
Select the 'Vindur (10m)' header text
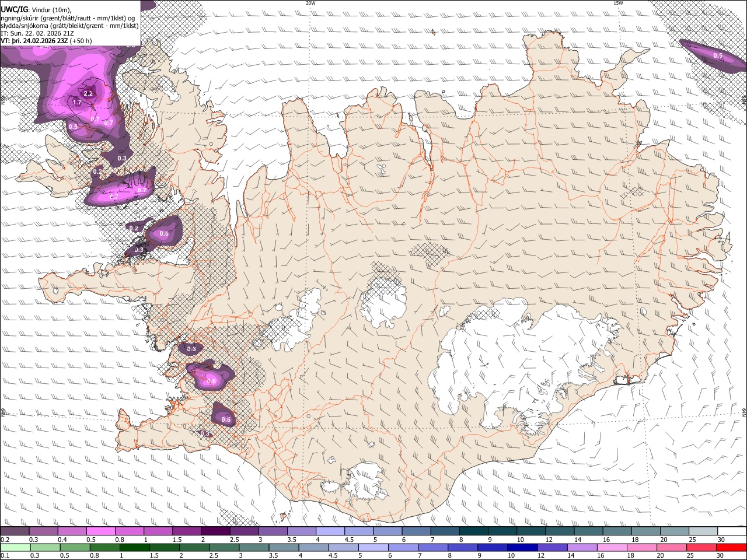51,9
